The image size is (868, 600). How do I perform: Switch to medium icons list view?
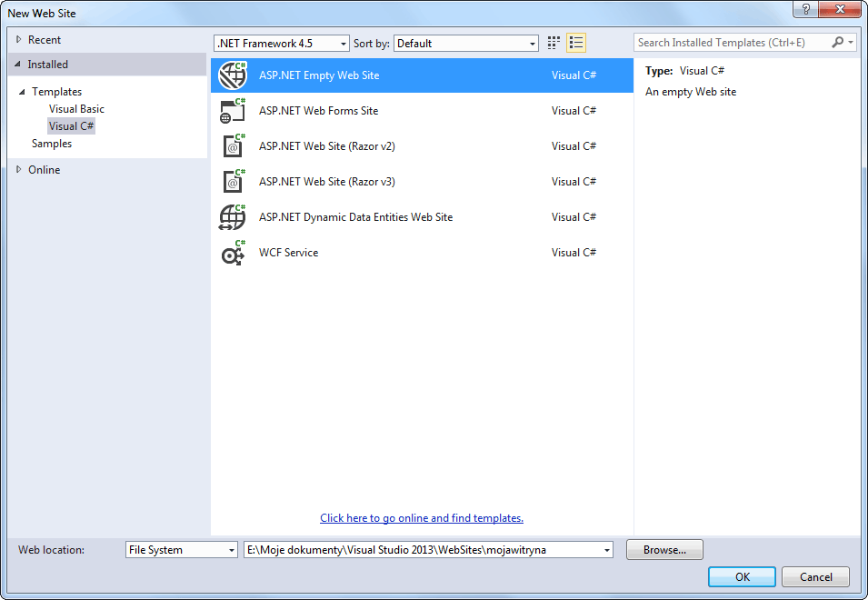pos(576,43)
